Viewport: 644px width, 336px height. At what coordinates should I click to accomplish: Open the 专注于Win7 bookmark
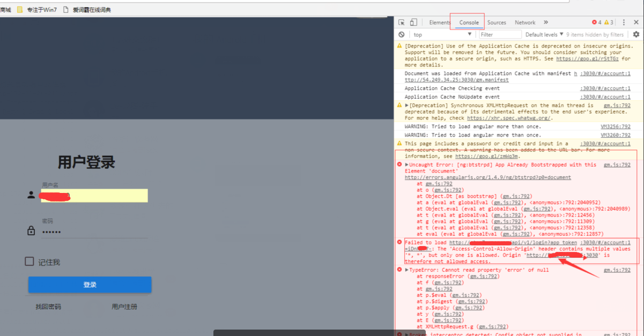pyautogui.click(x=36, y=10)
